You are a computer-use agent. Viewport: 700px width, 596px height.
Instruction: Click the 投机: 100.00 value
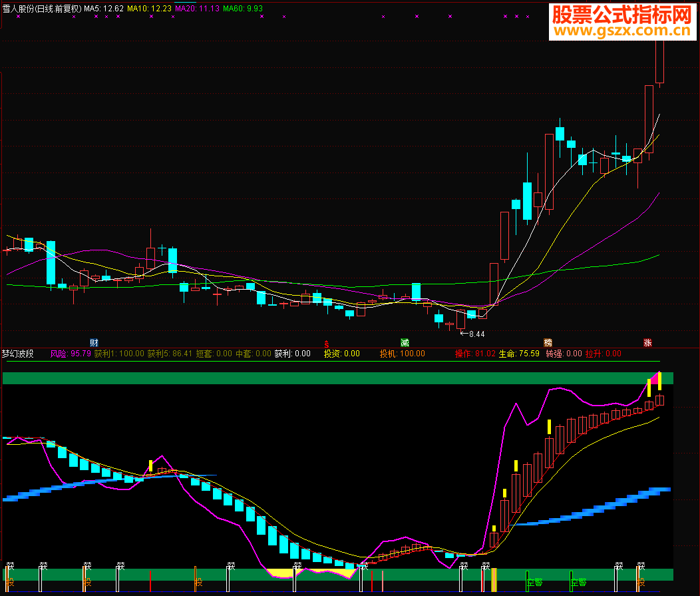point(402,354)
